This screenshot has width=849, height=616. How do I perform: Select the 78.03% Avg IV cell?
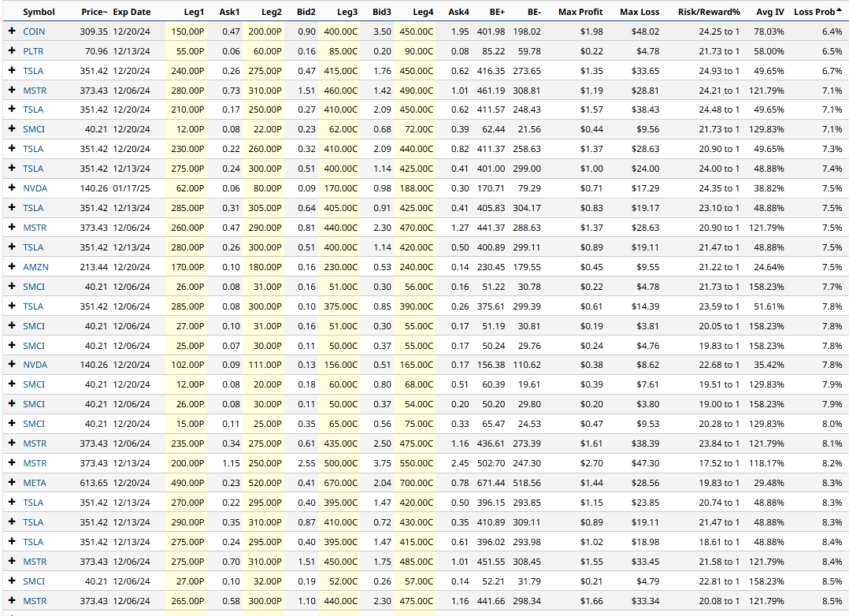769,32
